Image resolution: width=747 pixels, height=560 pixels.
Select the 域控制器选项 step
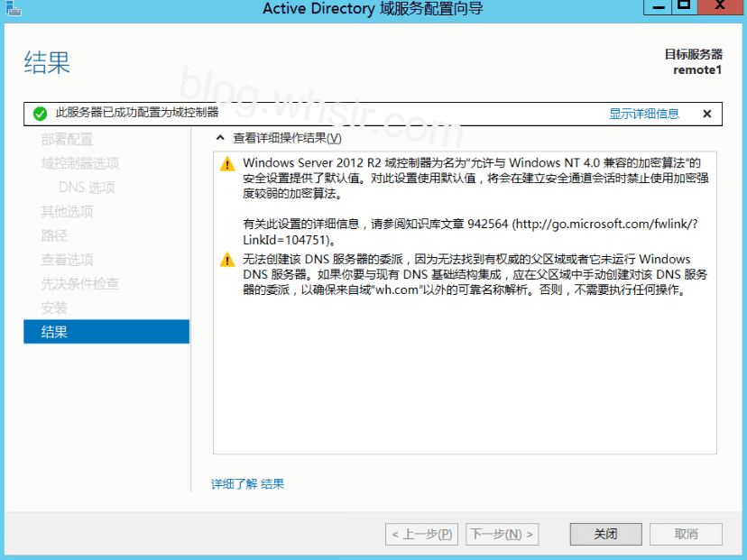pos(80,163)
